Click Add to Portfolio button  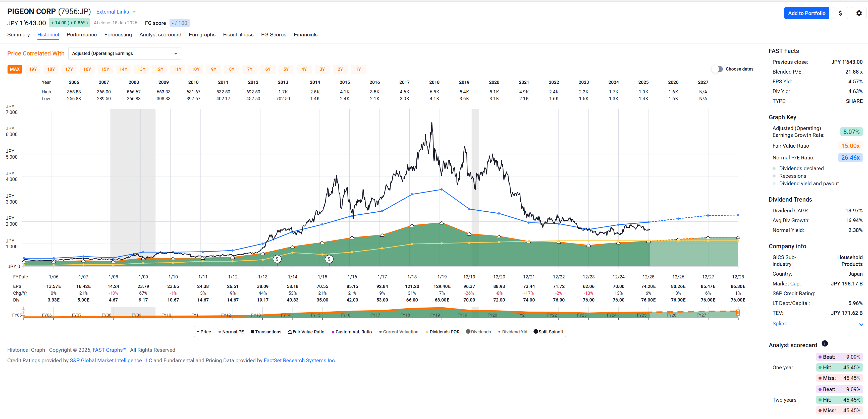coord(806,13)
